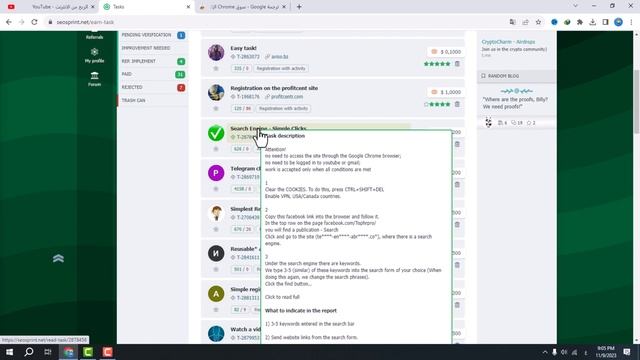Favorite the Search Engine task star
Image resolution: width=640 pixels, height=360 pixels.
216,149
